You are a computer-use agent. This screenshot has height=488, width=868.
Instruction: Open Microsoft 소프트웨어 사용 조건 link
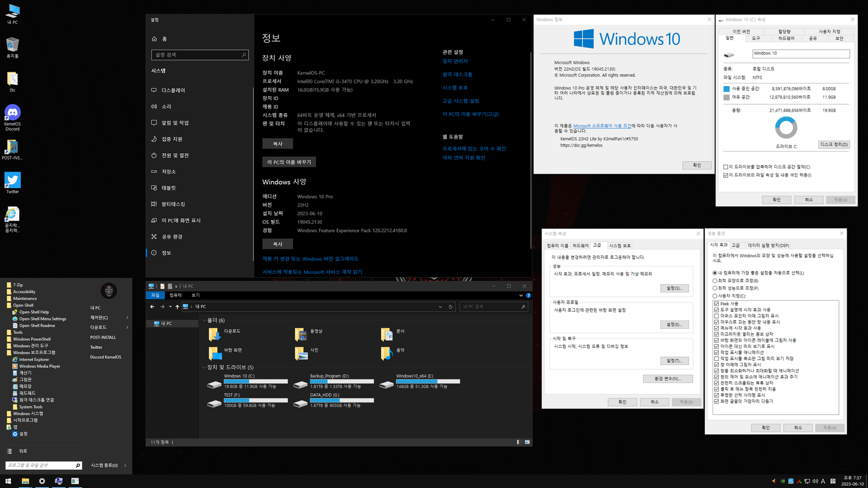click(602, 126)
